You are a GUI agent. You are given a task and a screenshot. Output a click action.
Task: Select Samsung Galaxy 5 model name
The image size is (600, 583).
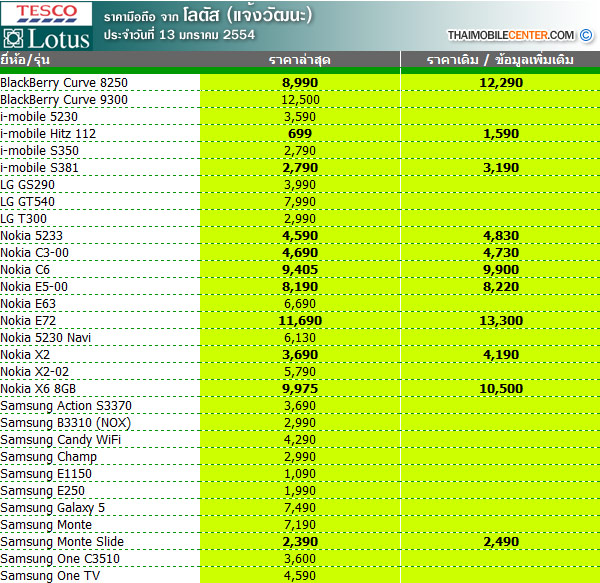click(x=52, y=508)
